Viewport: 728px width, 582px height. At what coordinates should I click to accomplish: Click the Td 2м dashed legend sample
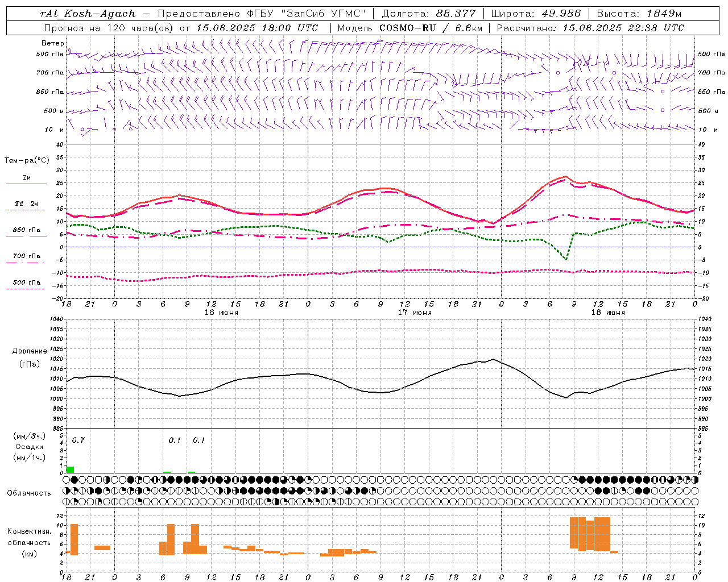click(x=26, y=210)
